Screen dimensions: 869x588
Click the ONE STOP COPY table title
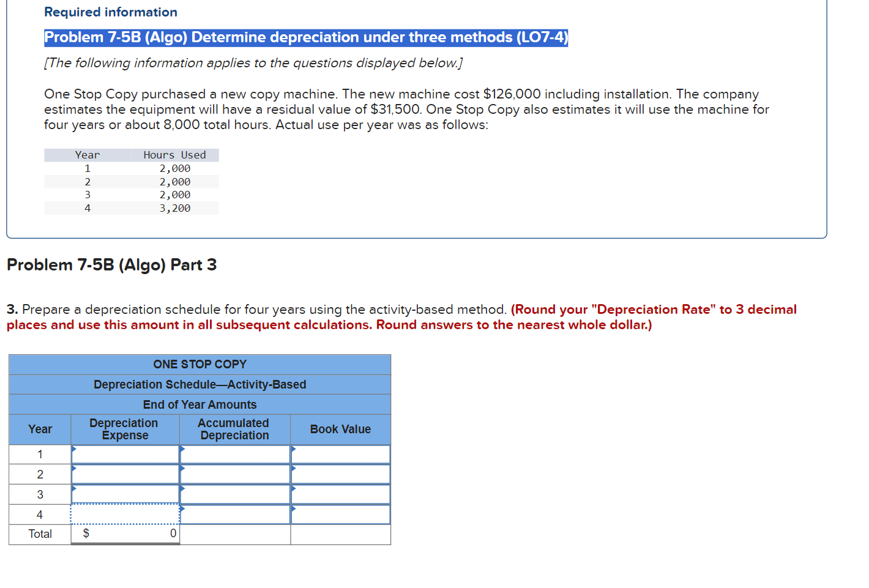[200, 364]
